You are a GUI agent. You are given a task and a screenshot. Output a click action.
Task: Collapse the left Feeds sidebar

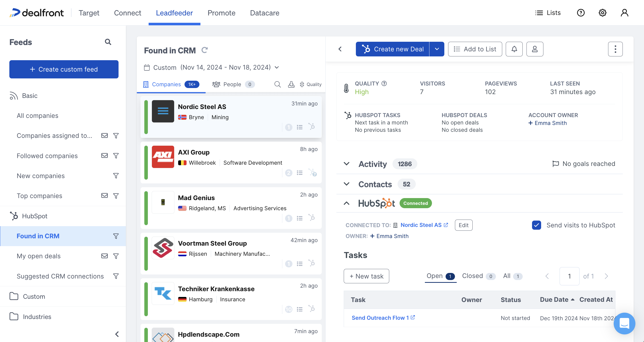(117, 334)
